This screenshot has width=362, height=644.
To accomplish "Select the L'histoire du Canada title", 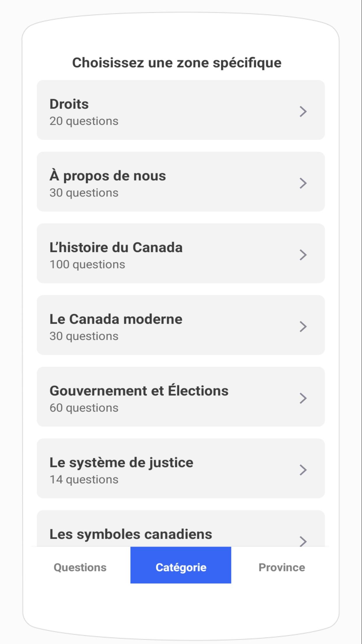I will 116,247.
